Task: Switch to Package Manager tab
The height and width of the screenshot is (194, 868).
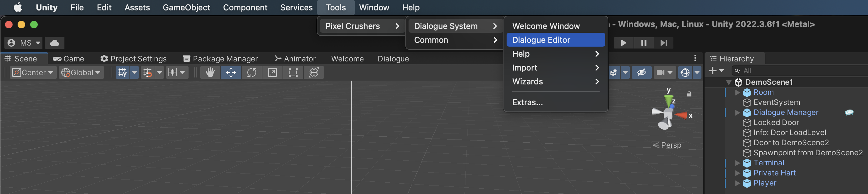Action: [220, 59]
